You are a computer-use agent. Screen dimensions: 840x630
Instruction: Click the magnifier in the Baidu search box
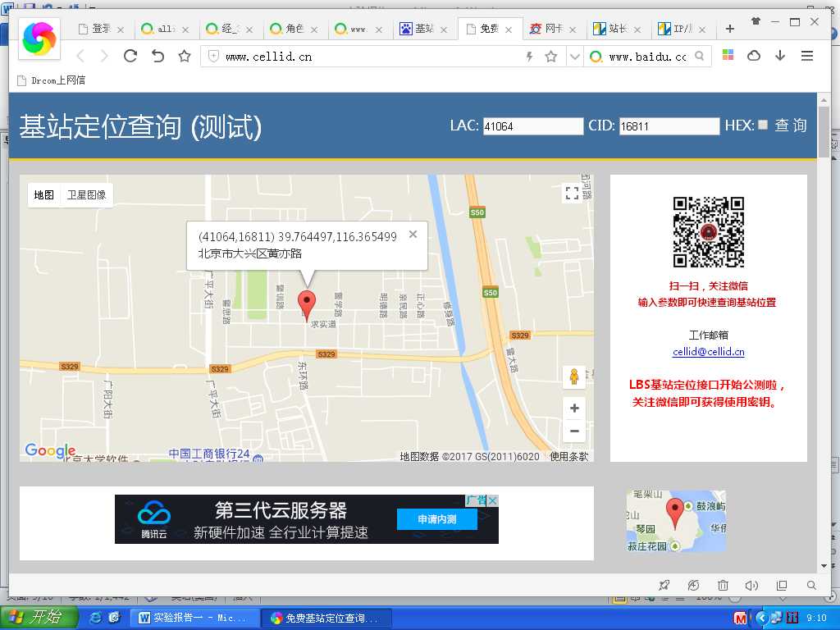[x=699, y=56]
